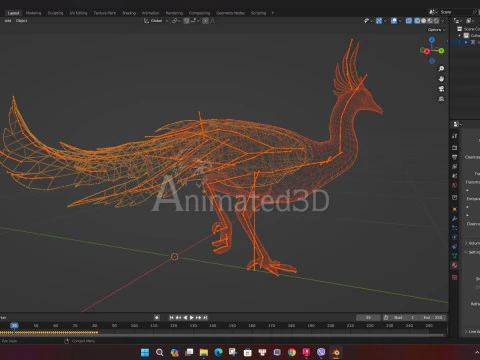Open the Render properties tab

click(454, 147)
